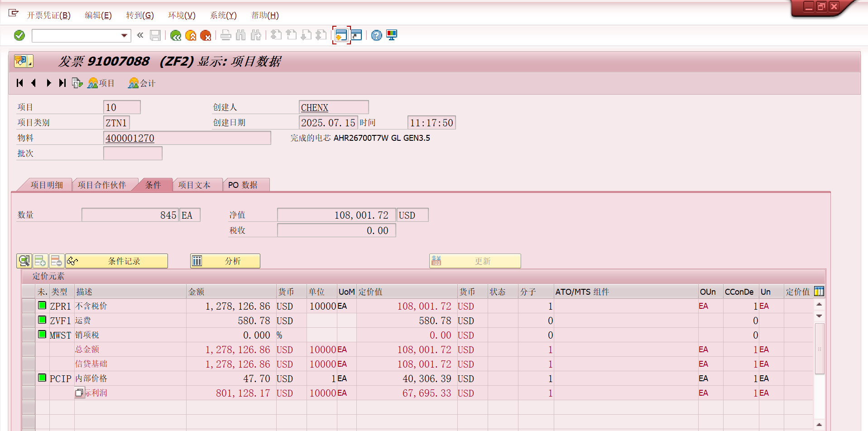Screen dimensions: 868x431
Task: Open the command field dropdown arrow
Action: (x=124, y=35)
